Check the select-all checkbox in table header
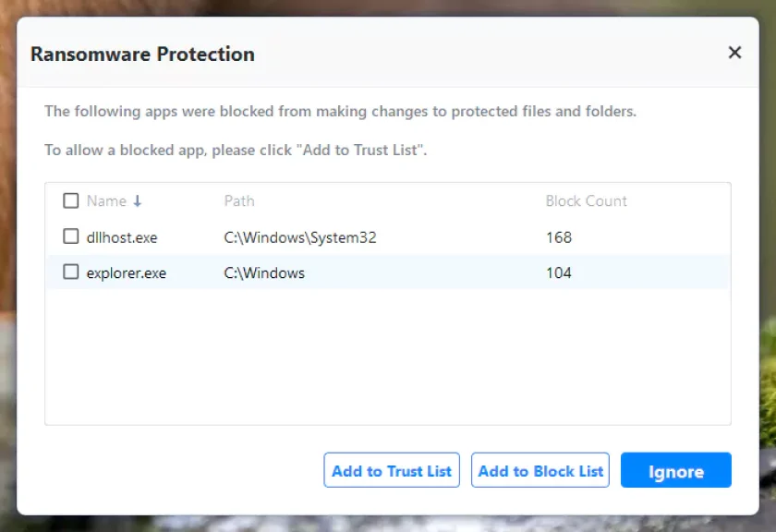The height and width of the screenshot is (532, 776). (69, 200)
